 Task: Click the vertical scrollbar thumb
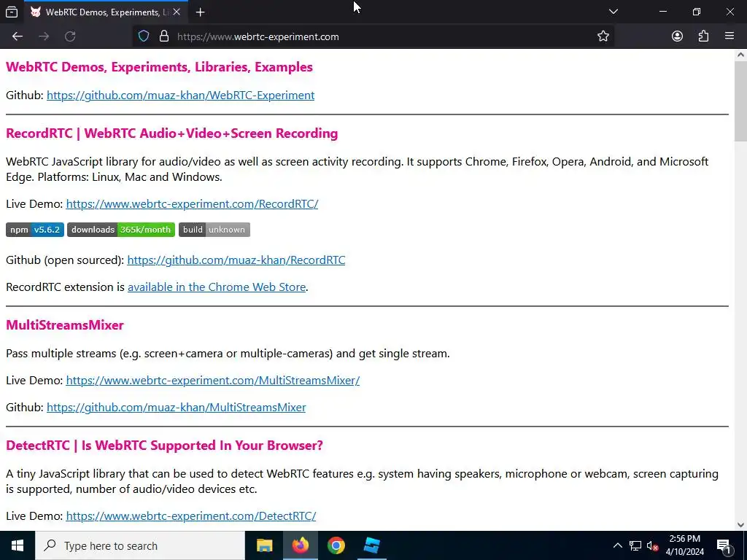[x=740, y=101]
